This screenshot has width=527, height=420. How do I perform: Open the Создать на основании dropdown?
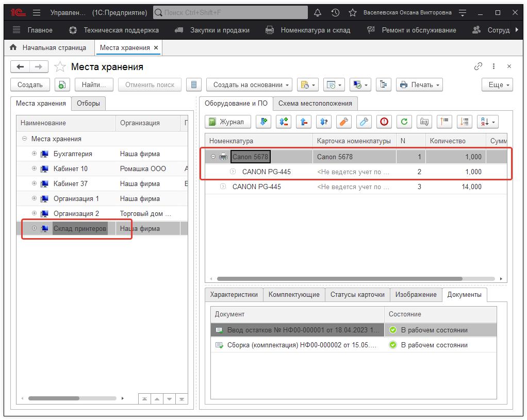click(250, 85)
